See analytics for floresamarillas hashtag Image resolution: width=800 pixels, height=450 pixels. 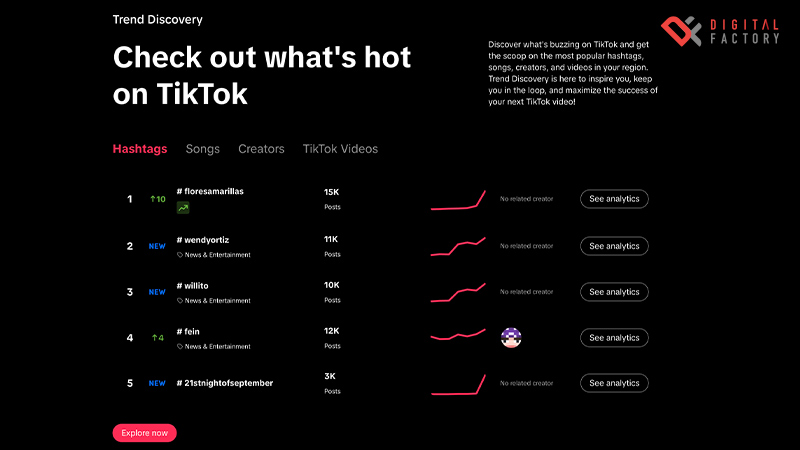pyautogui.click(x=614, y=199)
